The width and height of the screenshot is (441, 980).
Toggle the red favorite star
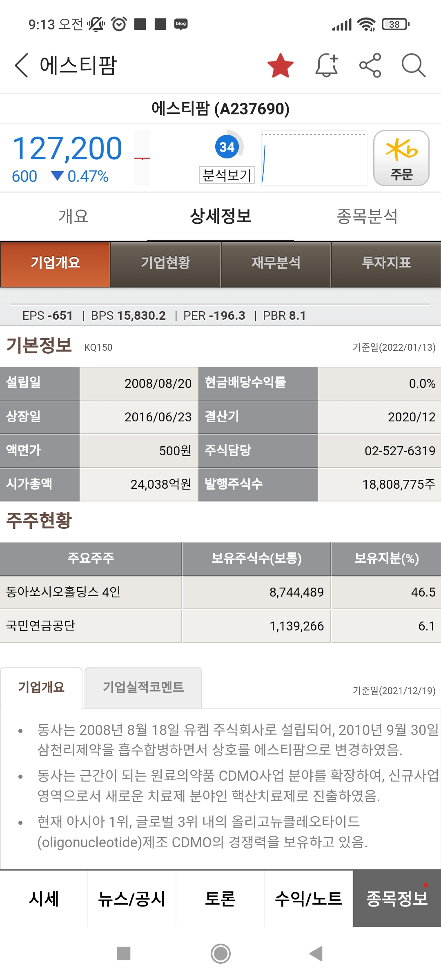[x=281, y=65]
